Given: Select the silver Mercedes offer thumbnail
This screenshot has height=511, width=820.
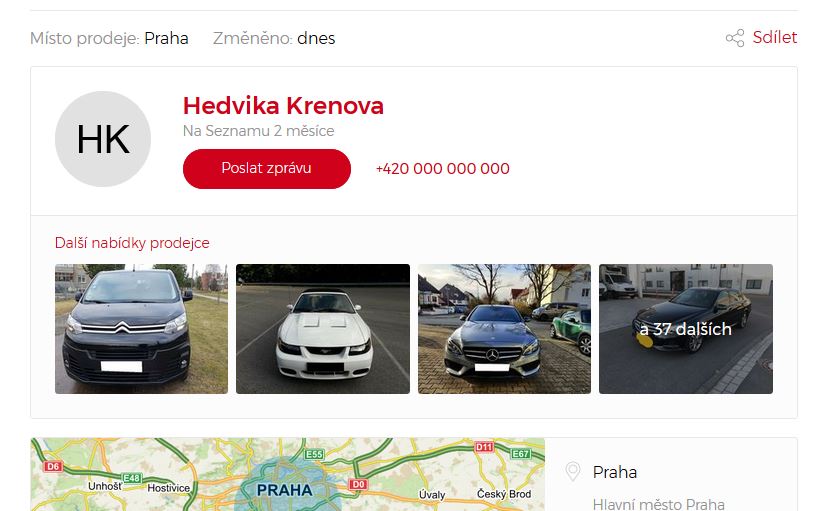Looking at the screenshot, I should click(504, 329).
